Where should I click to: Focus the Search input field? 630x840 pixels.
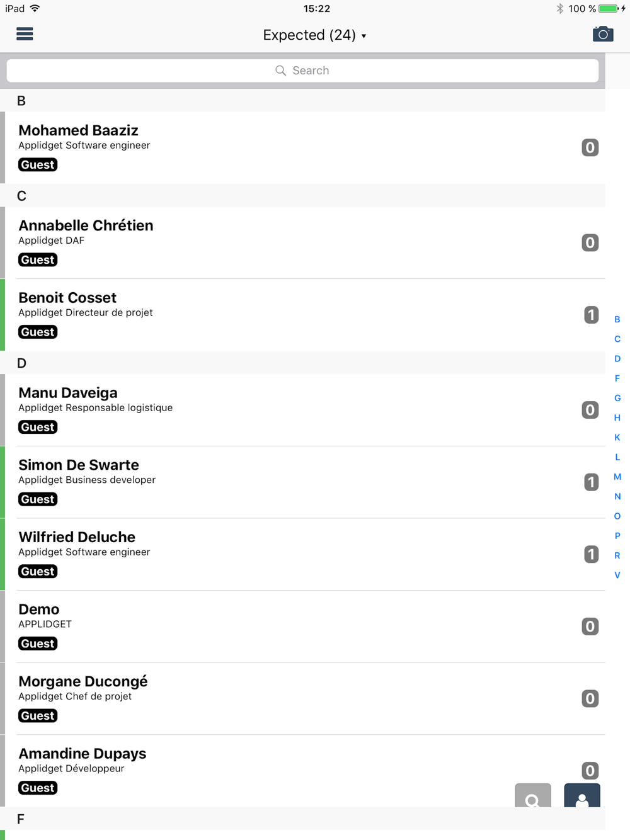tap(302, 71)
